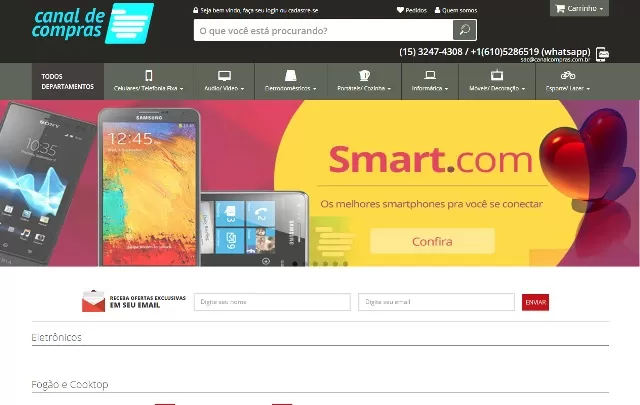Click the horizontal Samsung Windows phone image

pyautogui.click(x=254, y=229)
